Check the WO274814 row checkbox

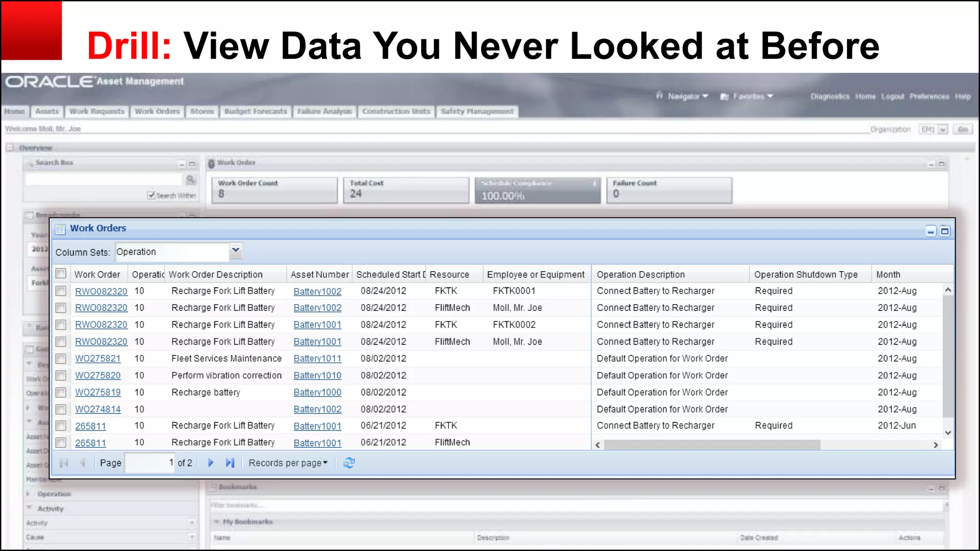[61, 409]
